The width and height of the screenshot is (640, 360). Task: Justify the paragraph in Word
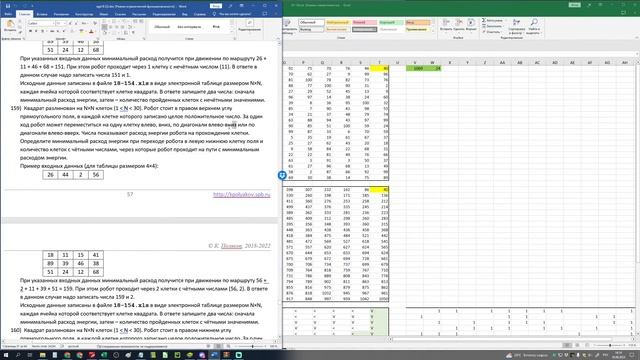click(x=122, y=27)
